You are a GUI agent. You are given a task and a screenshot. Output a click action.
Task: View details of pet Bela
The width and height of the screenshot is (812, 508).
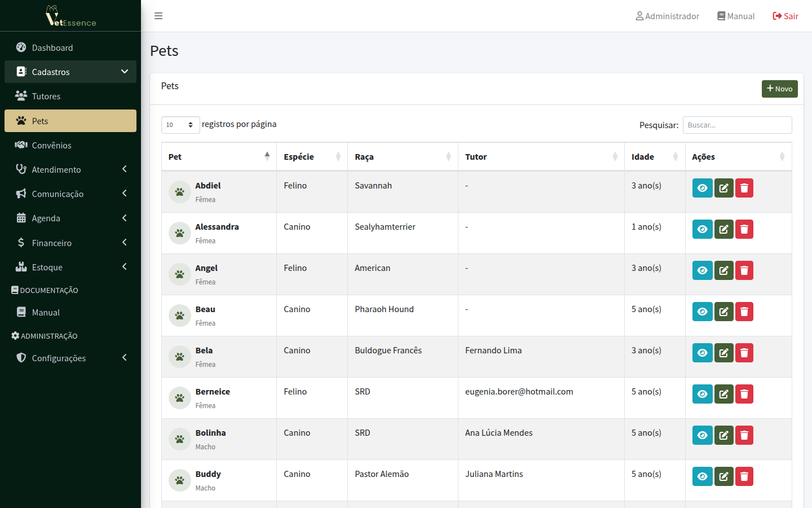coord(703,353)
